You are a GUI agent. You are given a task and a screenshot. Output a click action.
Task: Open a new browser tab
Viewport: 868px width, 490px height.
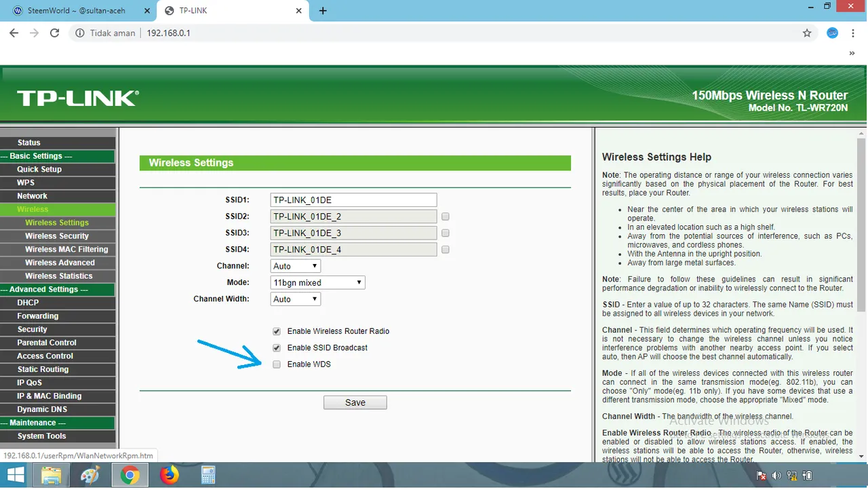tap(323, 11)
